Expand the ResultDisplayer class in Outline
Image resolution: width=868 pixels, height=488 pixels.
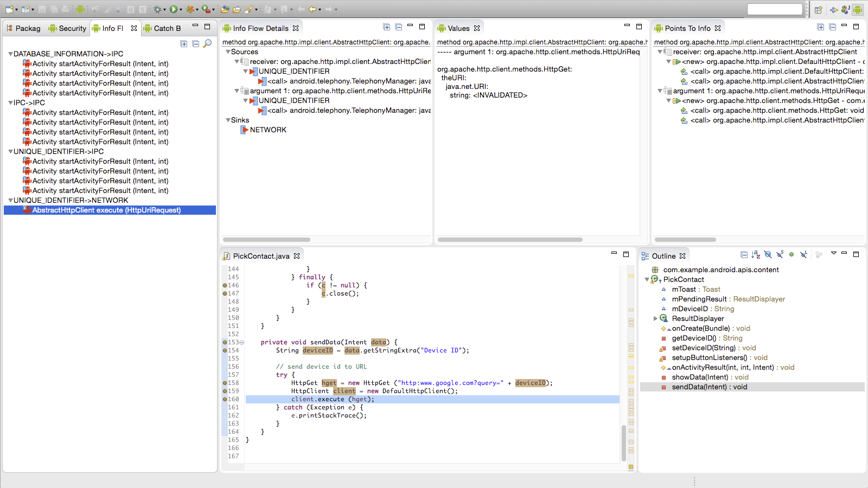(655, 319)
